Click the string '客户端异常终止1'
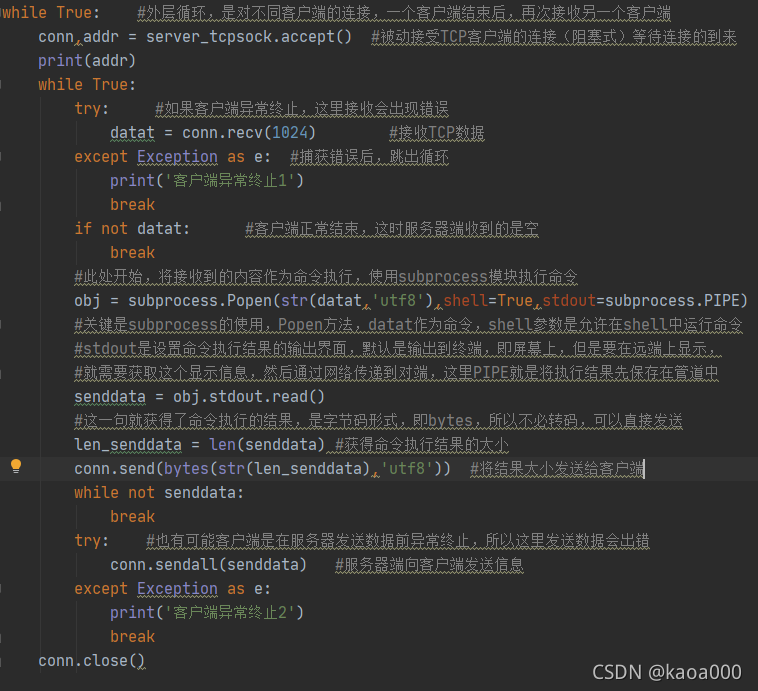Screen dimensions: 758x691 tap(230, 181)
